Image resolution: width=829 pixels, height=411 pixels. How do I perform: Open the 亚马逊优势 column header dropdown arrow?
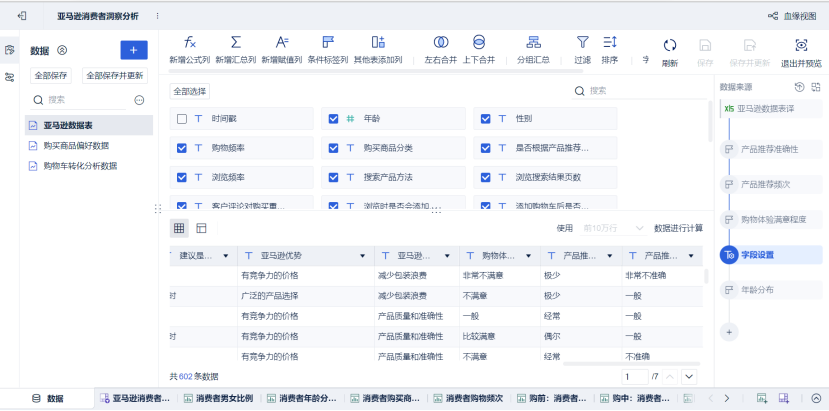click(363, 256)
